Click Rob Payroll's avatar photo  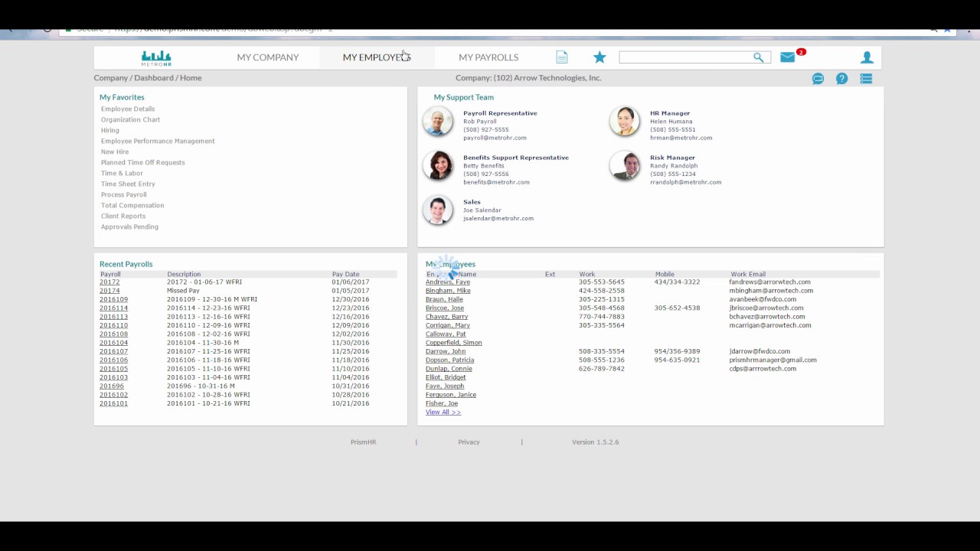[438, 122]
